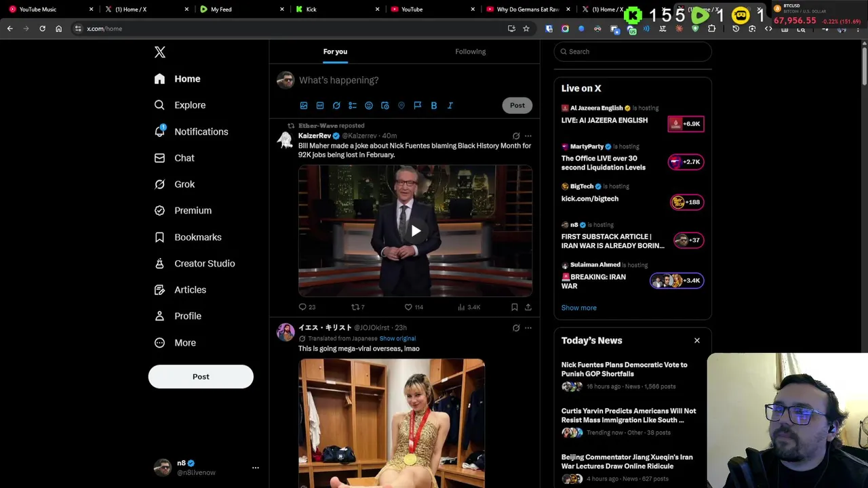
Task: Open Home from the X sidebar
Action: pyautogui.click(x=177, y=79)
